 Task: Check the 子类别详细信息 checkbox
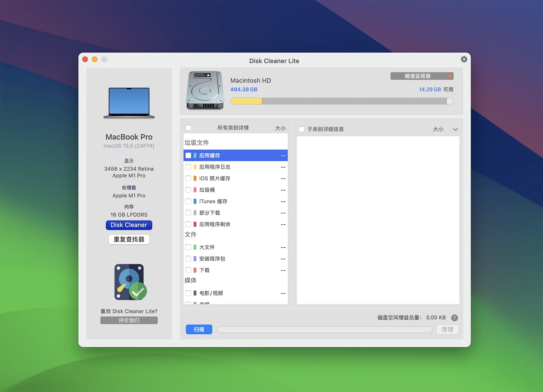[302, 129]
